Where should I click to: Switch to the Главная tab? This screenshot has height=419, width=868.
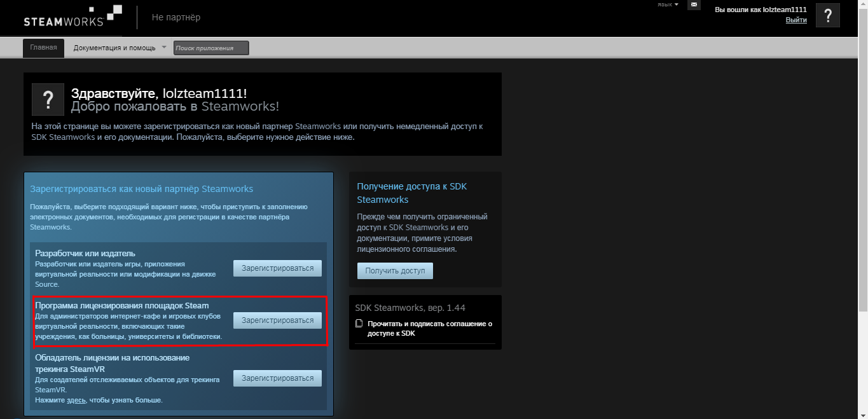(43, 48)
